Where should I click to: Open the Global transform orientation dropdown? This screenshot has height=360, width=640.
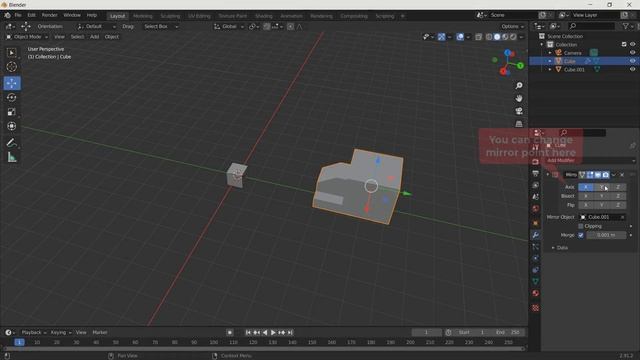pos(229,27)
